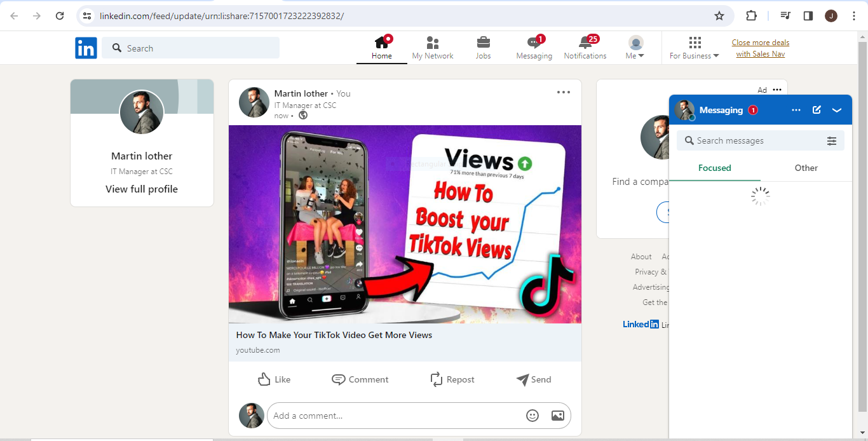
Task: Reload the page in the browser
Action: click(60, 16)
